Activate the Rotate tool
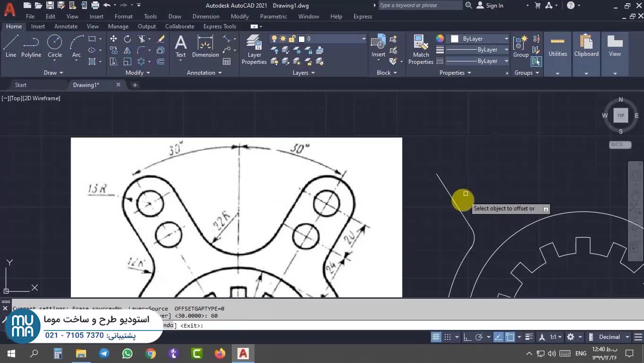The width and height of the screenshot is (644, 363). click(127, 39)
